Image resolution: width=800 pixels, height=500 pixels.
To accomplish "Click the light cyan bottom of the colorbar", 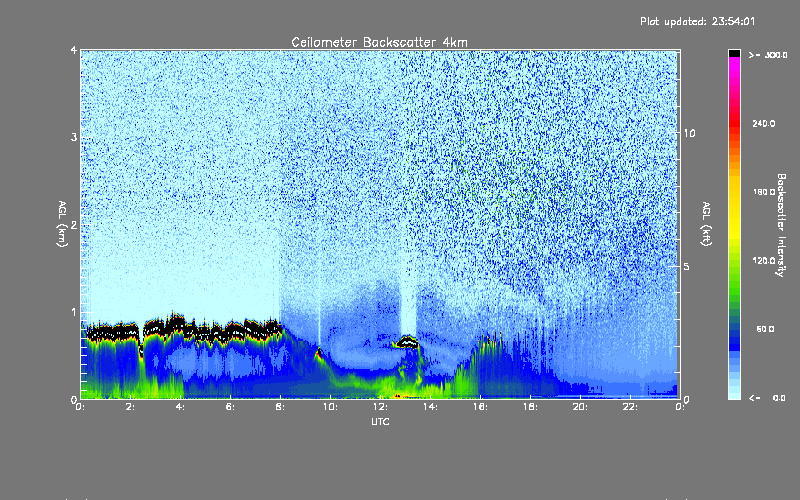I will 734,393.
